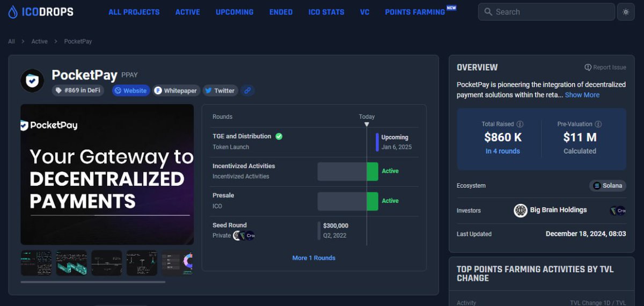Click the Seed Round $300,000 amount
Screen dimensions: 644x306
coord(335,225)
